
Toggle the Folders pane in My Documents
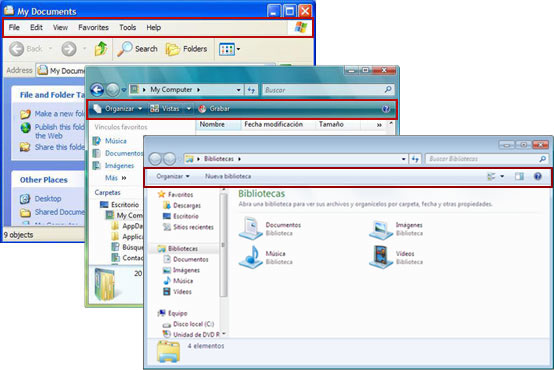186,49
